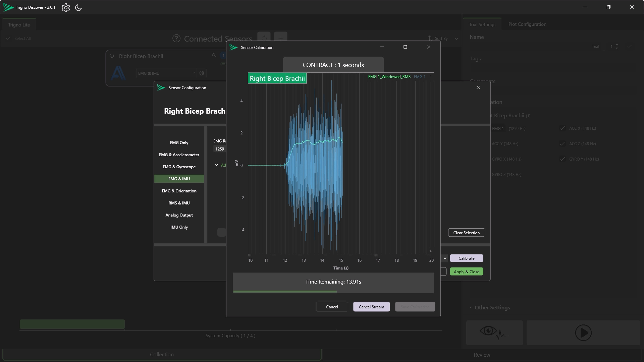Open the settings gear icon

66,7
